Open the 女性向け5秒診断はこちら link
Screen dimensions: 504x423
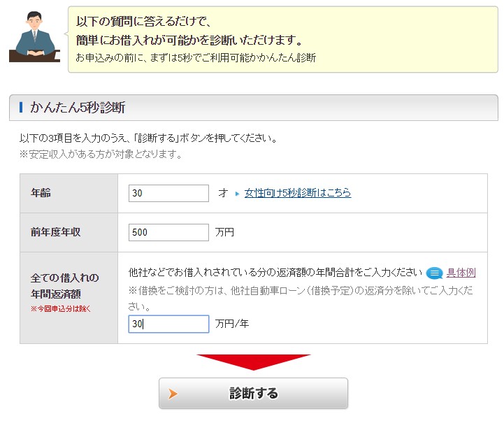pos(298,193)
